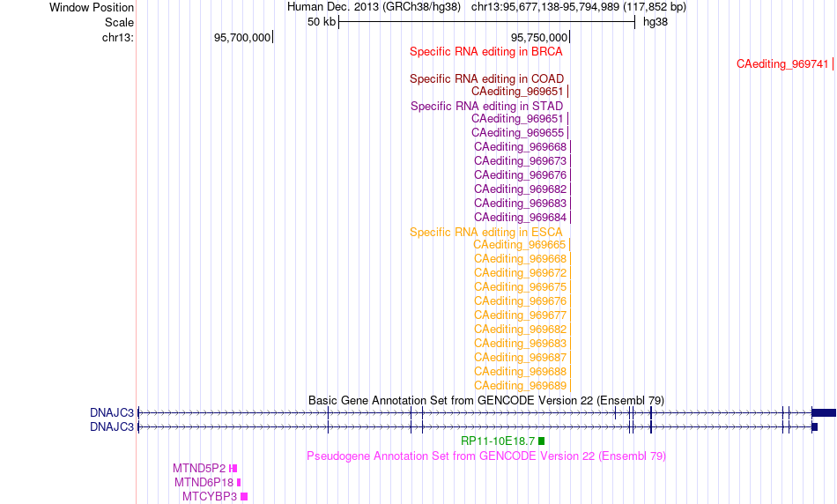Select the purple CAediting_969655 STAD item

click(517, 132)
